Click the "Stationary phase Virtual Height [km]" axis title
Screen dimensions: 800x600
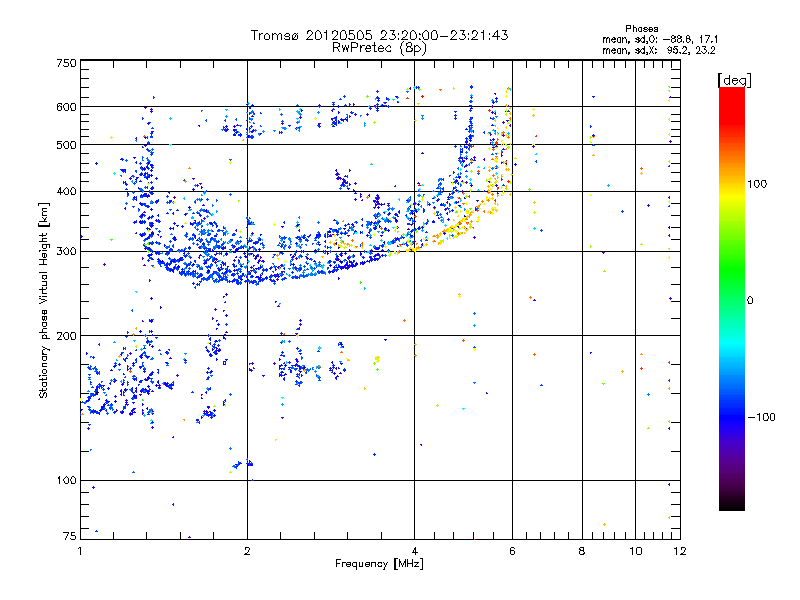(x=44, y=301)
